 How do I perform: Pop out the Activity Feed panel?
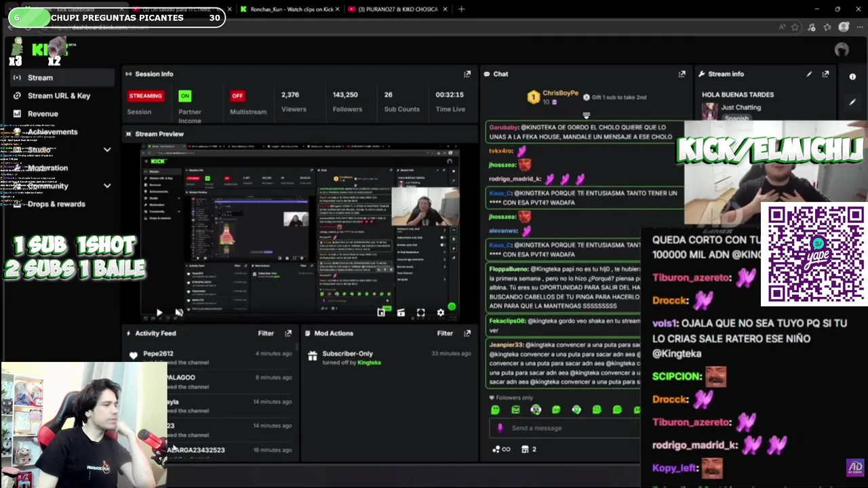point(288,333)
